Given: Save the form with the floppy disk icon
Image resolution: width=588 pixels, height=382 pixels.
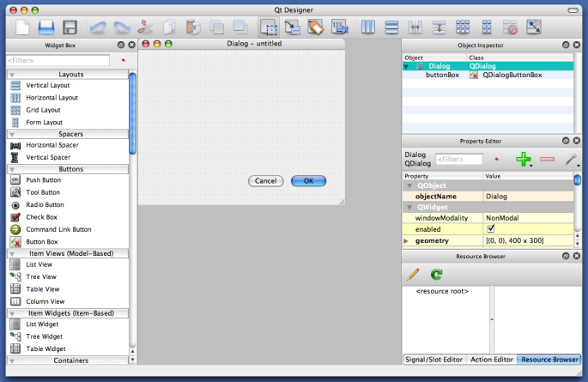Looking at the screenshot, I should point(70,27).
